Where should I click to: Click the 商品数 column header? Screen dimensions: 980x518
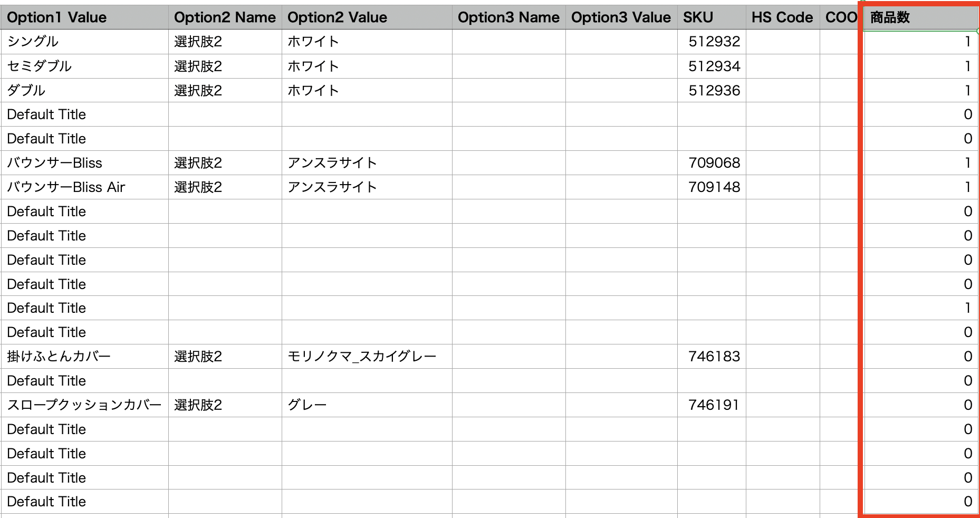[x=920, y=17]
